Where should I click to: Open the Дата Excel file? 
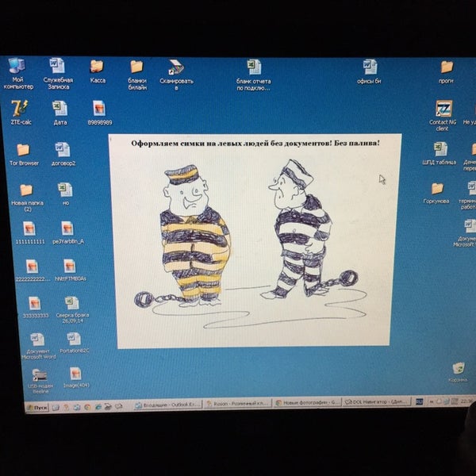60,113
